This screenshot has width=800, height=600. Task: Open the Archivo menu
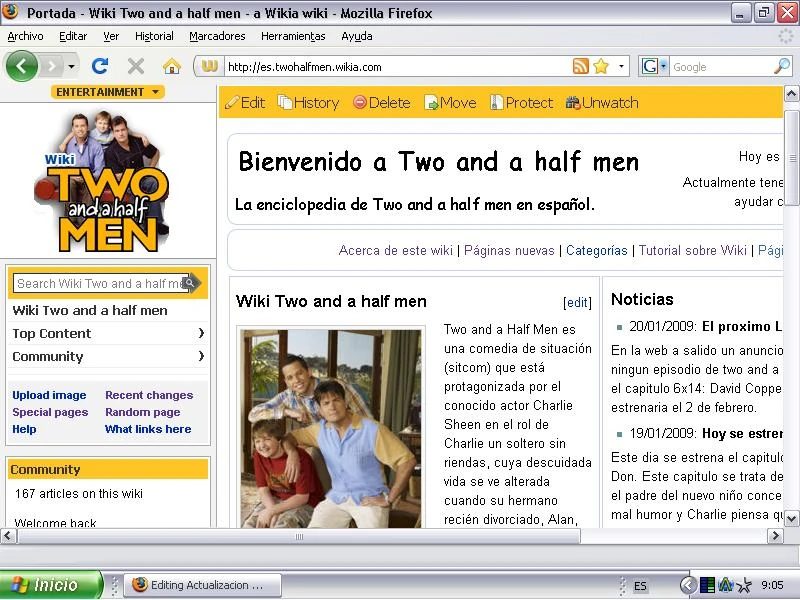click(x=26, y=36)
